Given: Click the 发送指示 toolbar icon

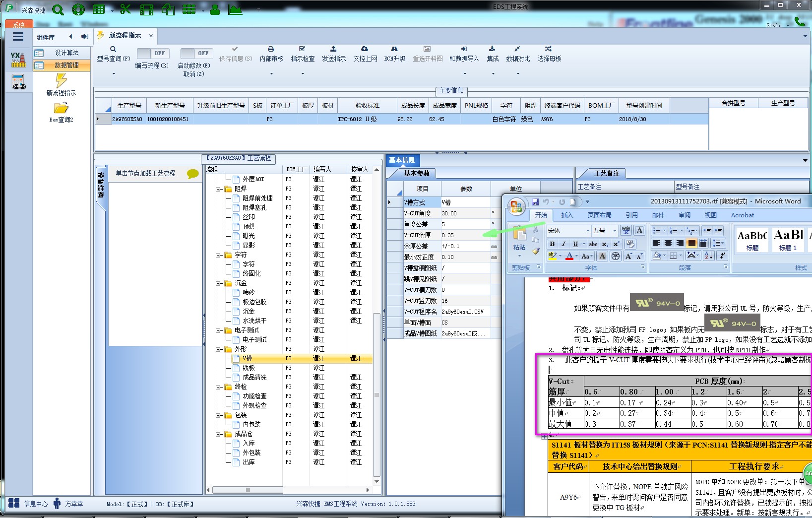Looking at the screenshot, I should 333,49.
